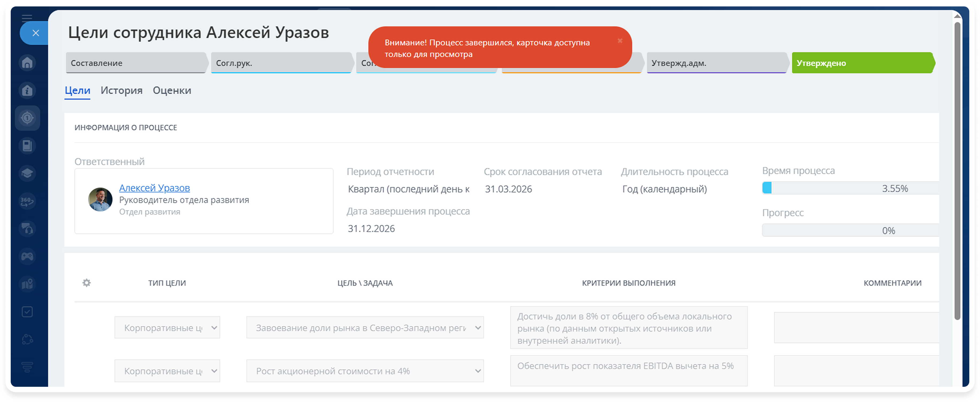Open the home icon in sidebar
980x402 pixels.
pyautogui.click(x=27, y=63)
